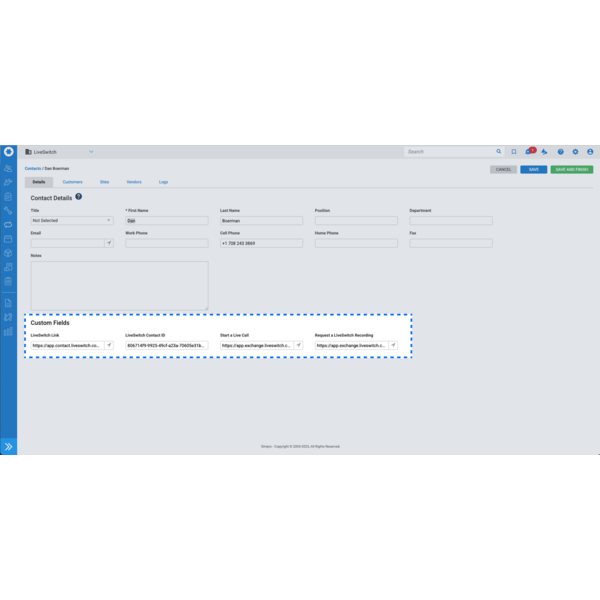The width and height of the screenshot is (600, 600).
Task: Open the calendar icon in the sidebar
Action: click(x=8, y=239)
